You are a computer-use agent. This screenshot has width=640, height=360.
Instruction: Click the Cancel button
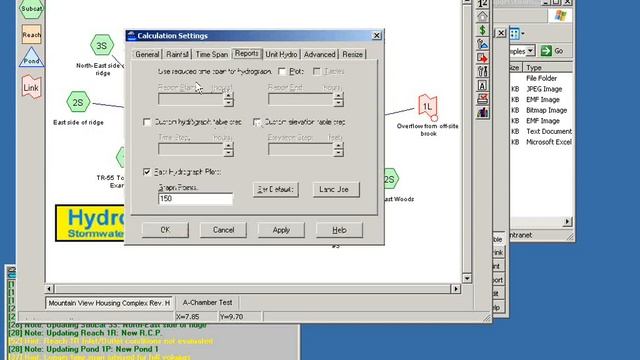click(223, 230)
